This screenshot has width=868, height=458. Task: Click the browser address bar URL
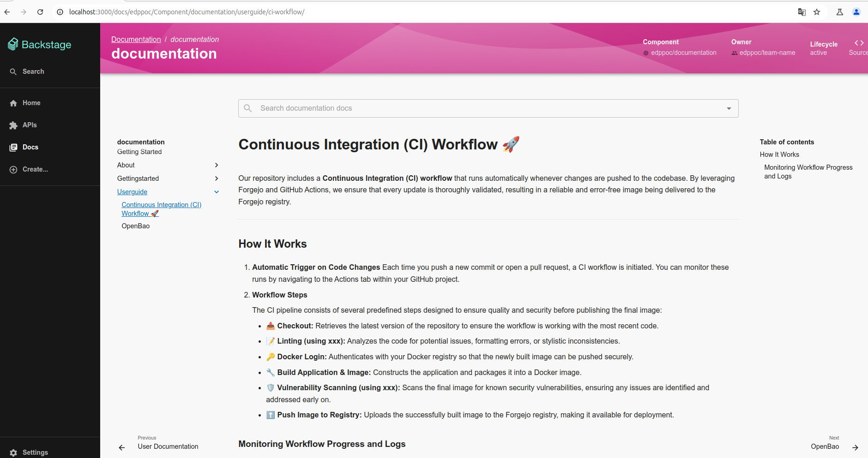click(187, 12)
